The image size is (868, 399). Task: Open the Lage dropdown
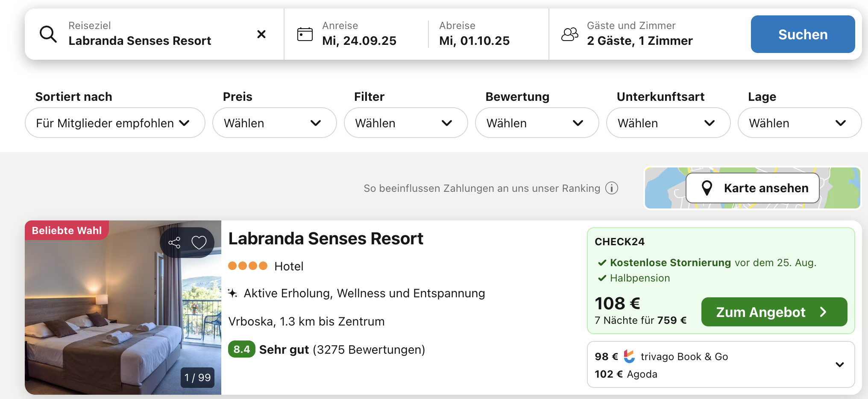800,123
